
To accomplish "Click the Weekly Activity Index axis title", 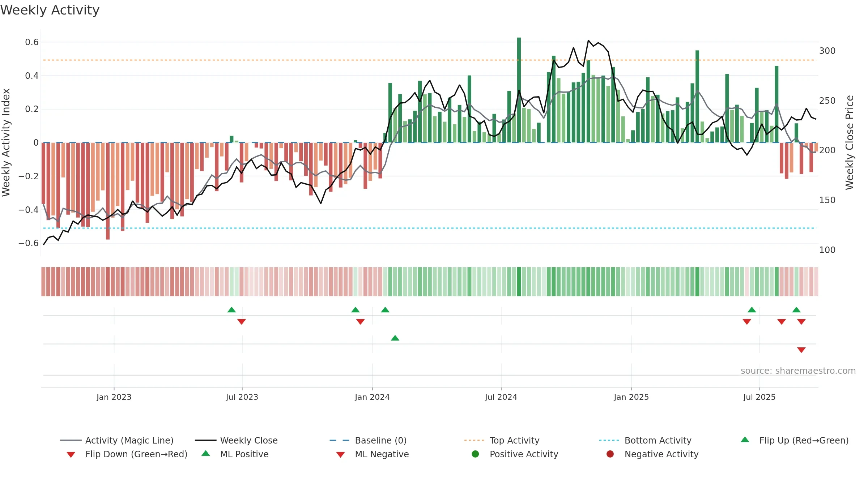I will 6,142.
